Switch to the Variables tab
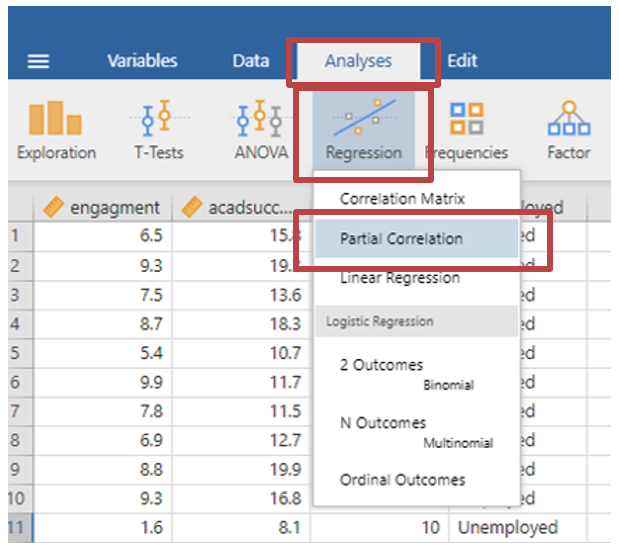 point(142,61)
